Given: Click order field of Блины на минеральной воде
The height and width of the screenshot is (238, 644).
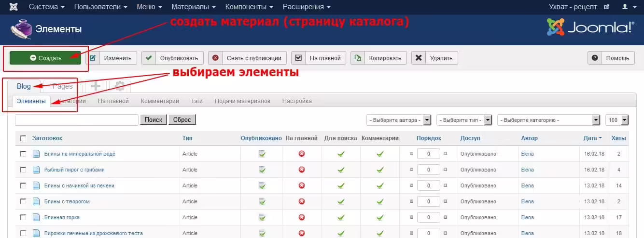Looking at the screenshot, I should (x=429, y=154).
